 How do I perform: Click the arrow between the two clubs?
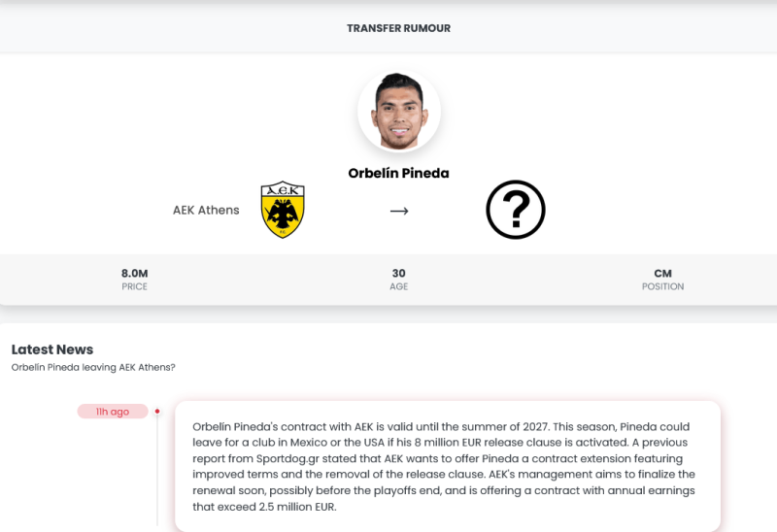click(x=399, y=211)
